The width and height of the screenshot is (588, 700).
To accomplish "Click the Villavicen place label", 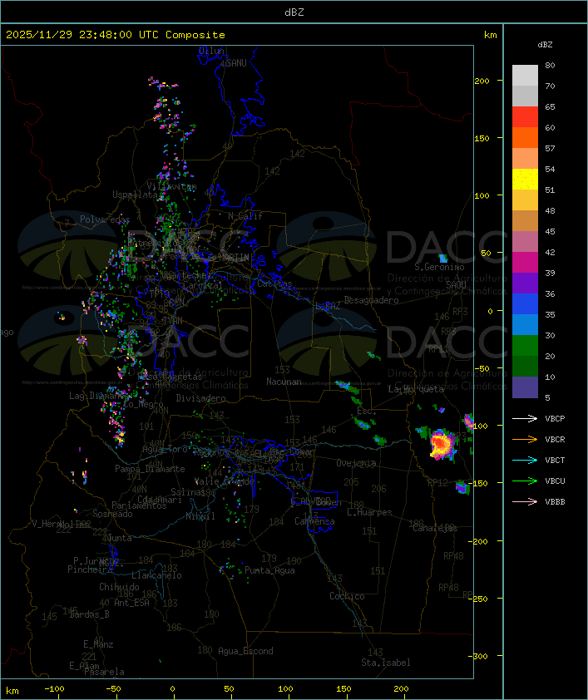I will point(172,186).
